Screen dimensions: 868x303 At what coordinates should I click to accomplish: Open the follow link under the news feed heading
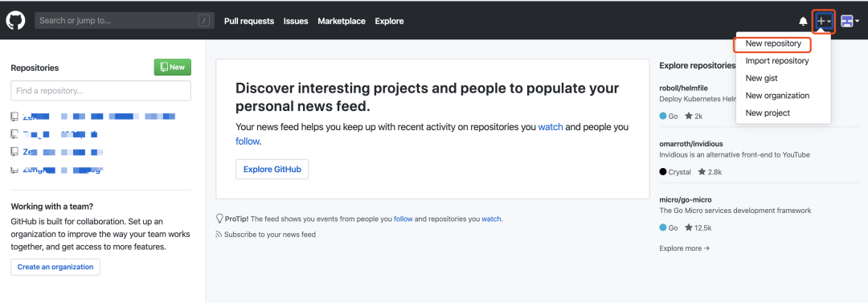[x=247, y=141]
